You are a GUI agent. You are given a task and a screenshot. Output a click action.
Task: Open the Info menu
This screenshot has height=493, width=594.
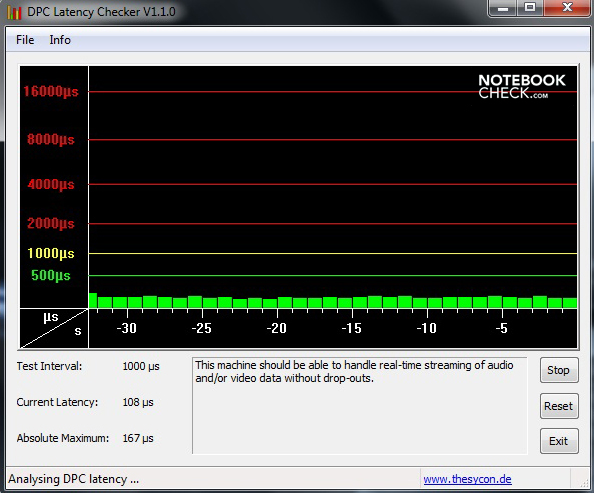coord(60,40)
